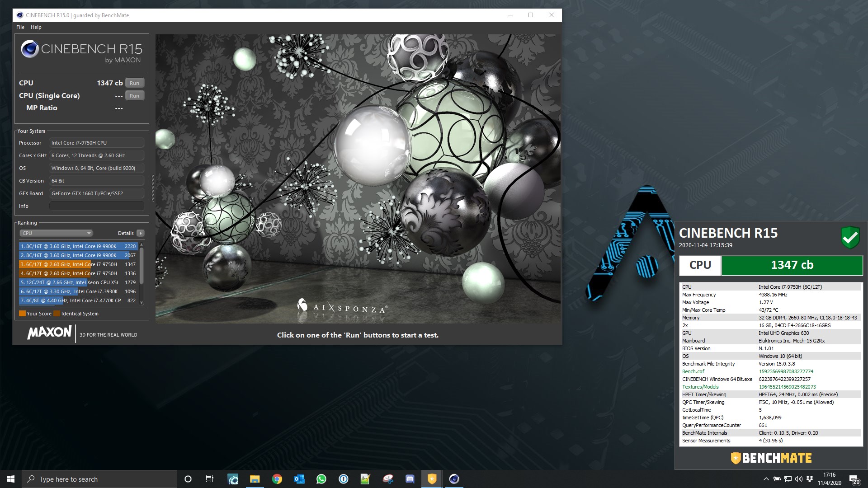Image resolution: width=868 pixels, height=488 pixels.
Task: Click the Min/Max Core Temp value 43/72 °C
Action: (769, 310)
